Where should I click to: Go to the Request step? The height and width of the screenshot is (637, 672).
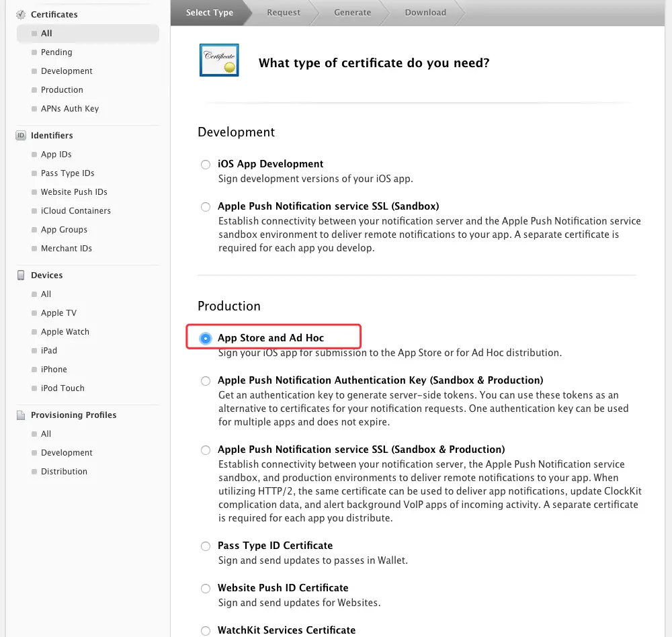tap(284, 13)
